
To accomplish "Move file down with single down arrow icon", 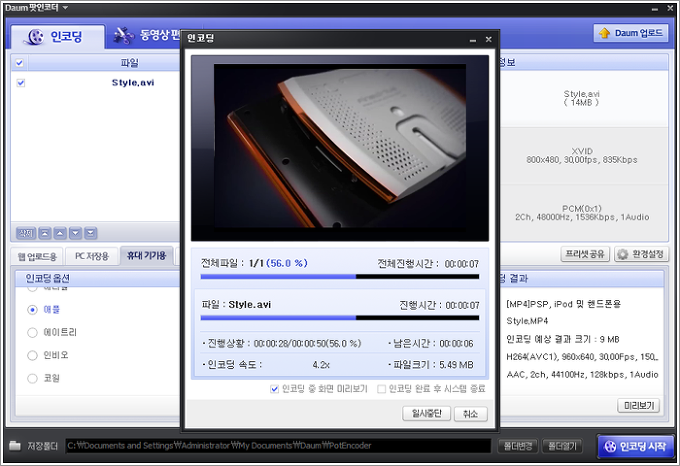I will pos(75,233).
